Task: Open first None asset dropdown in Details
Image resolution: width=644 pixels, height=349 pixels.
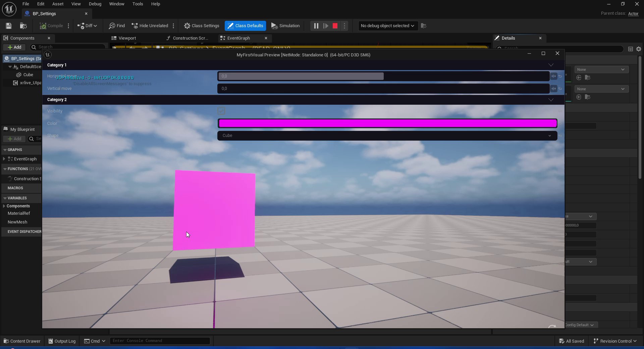Action: coord(602,70)
